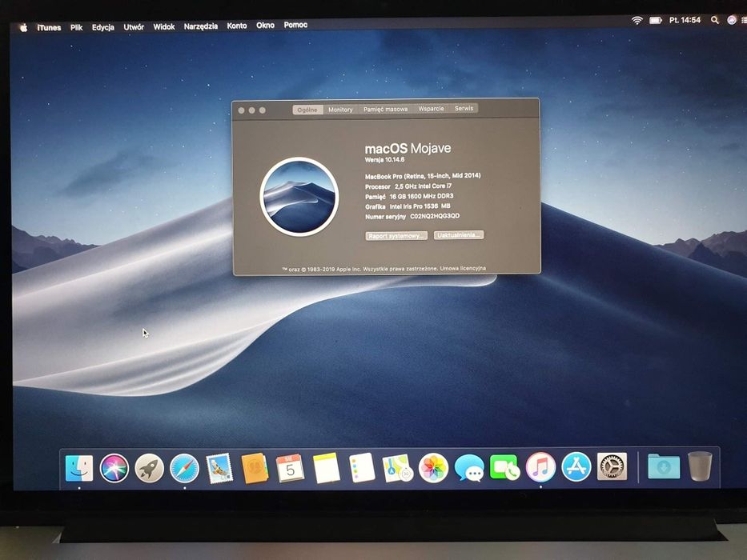Minimize the About This Mac window
The width and height of the screenshot is (747, 560).
[x=252, y=110]
